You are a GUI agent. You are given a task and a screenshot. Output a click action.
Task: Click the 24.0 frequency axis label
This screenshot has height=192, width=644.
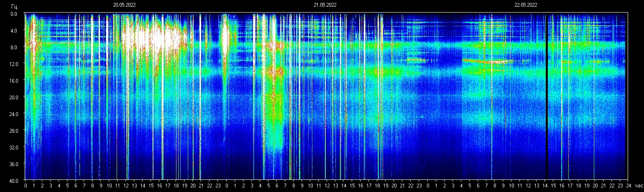click(13, 114)
